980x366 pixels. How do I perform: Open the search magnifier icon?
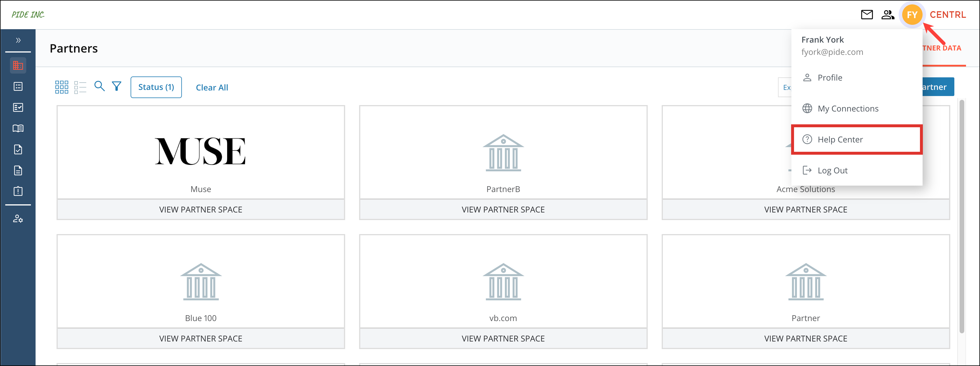pos(99,86)
